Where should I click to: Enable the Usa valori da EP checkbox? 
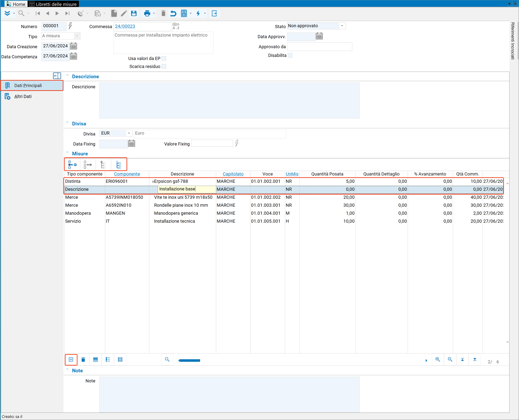164,58
